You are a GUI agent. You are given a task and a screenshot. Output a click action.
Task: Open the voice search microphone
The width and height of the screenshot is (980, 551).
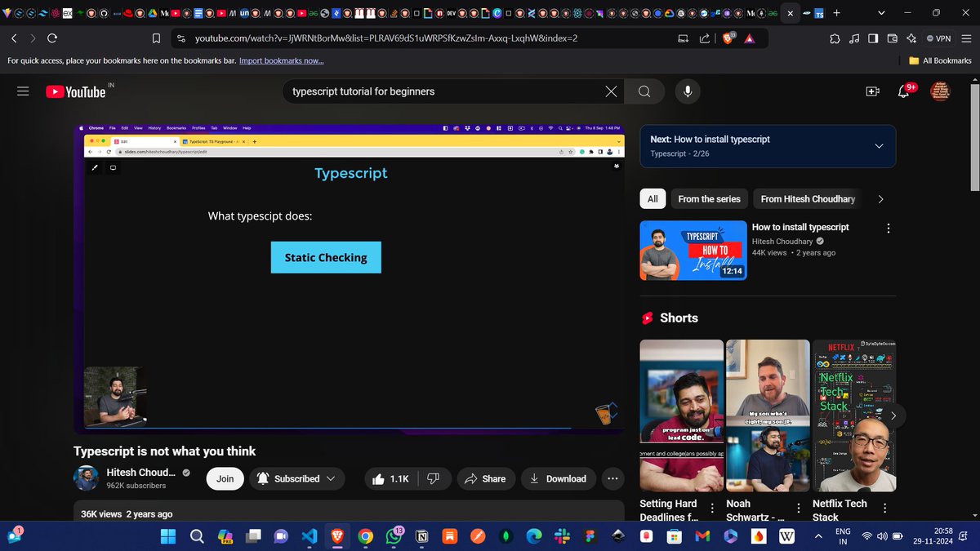(x=687, y=91)
